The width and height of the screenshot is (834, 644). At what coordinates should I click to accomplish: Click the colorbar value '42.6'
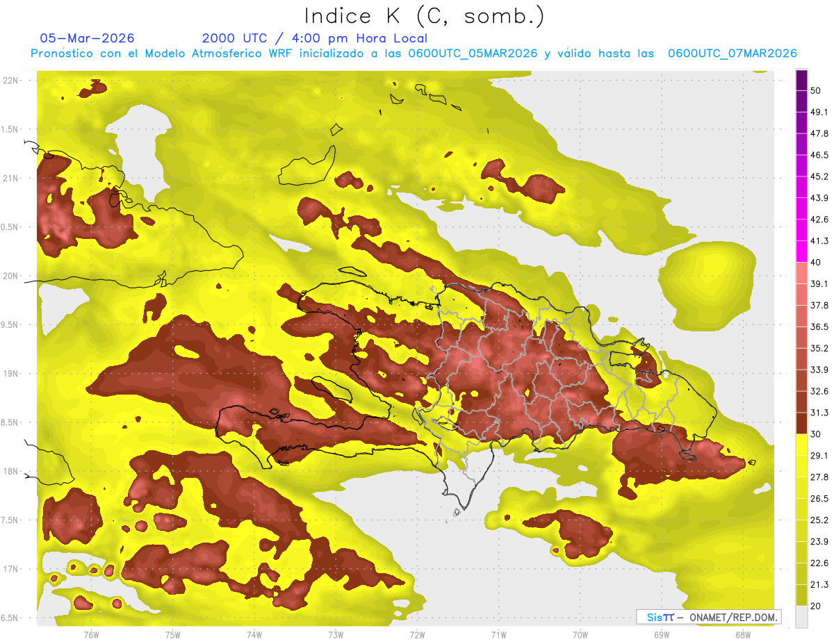[819, 220]
